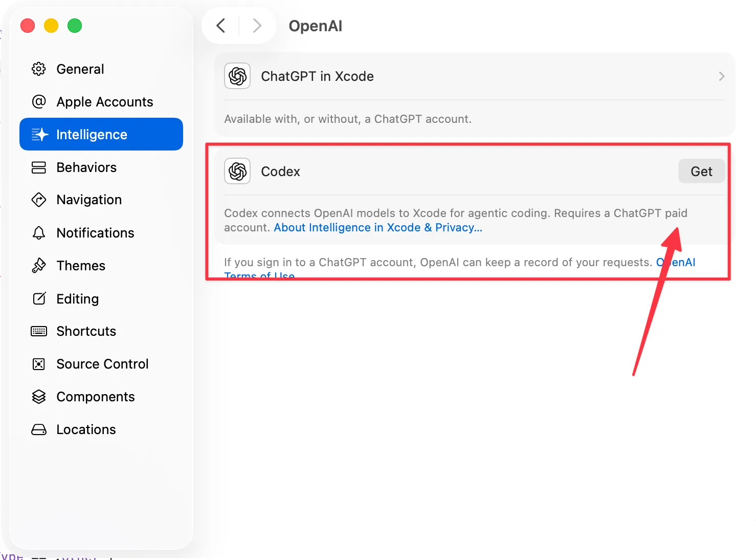
Task: Open the Source Control settings pane
Action: pos(102,364)
